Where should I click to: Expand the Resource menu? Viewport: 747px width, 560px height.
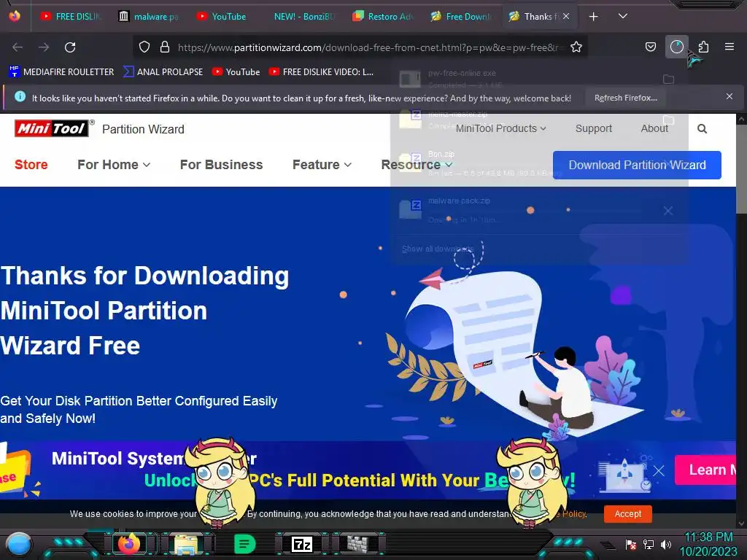click(x=417, y=165)
